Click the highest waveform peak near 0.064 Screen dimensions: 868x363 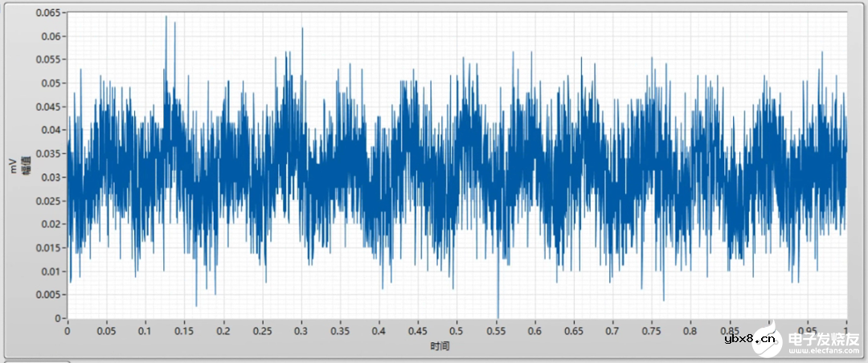(x=166, y=17)
